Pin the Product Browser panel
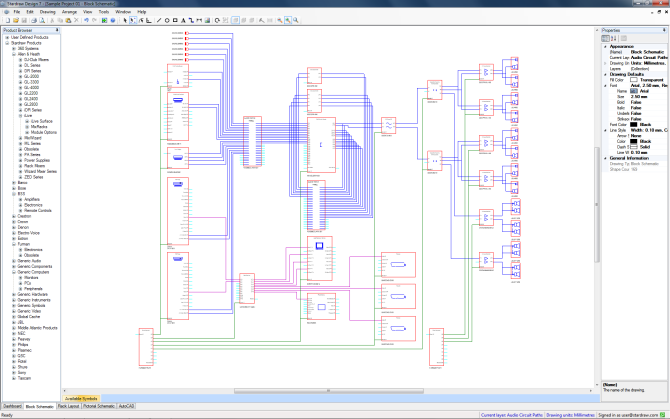This screenshot has width=670, height=419. coord(56,30)
